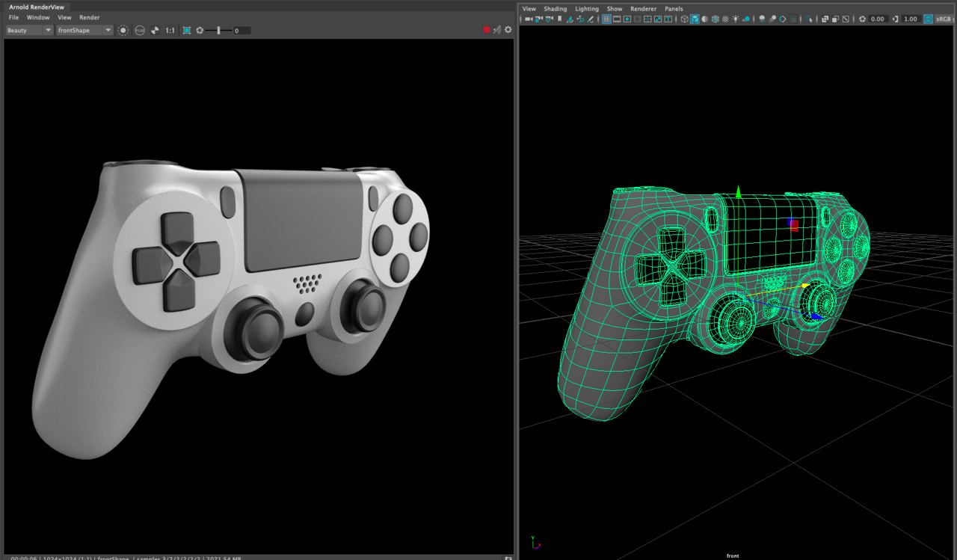This screenshot has height=560, width=957.
Task: Click the 2D Pan/Zoom icon
Action: tap(580, 19)
